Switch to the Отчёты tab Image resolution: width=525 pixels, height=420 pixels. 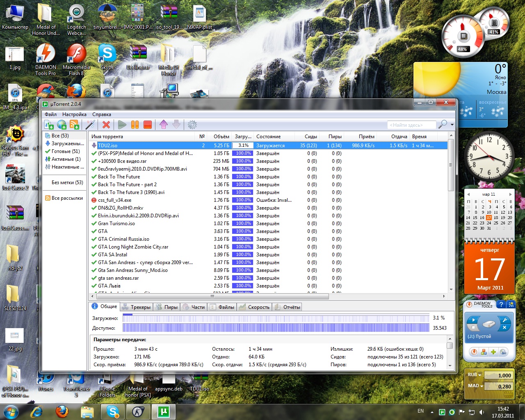(288, 307)
